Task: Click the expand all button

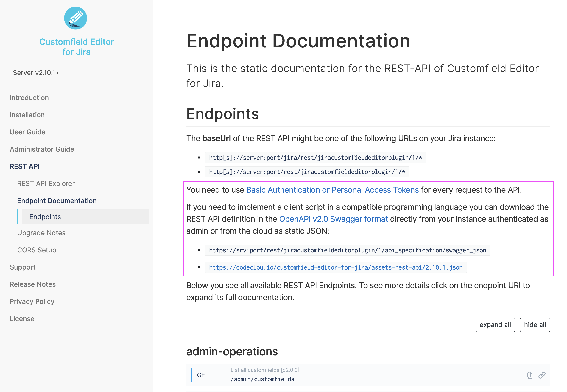Action: (x=495, y=325)
